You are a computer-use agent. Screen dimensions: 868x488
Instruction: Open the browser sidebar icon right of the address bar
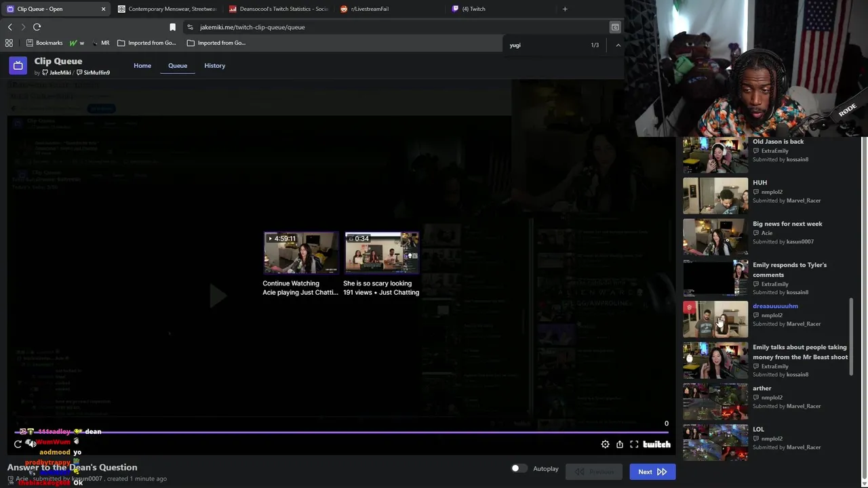(x=615, y=27)
